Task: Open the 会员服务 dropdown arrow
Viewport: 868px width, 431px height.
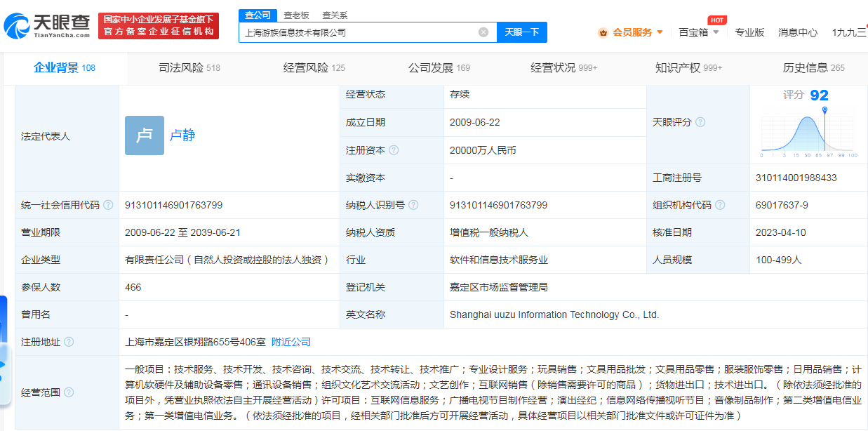Action: pos(660,32)
